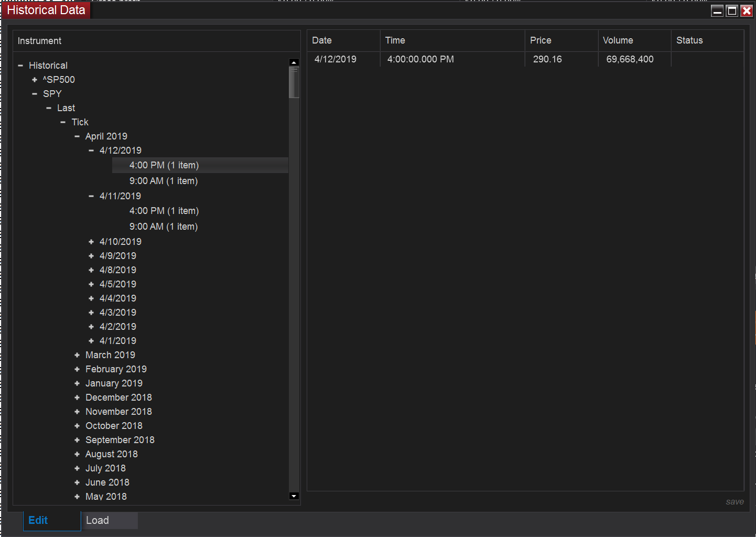Close the Historical Data window

tap(747, 10)
